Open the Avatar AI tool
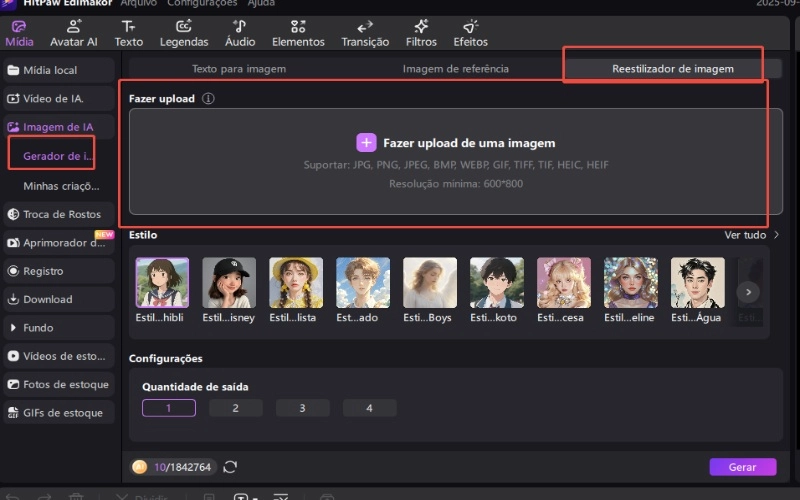The width and height of the screenshot is (800, 500). [x=75, y=32]
